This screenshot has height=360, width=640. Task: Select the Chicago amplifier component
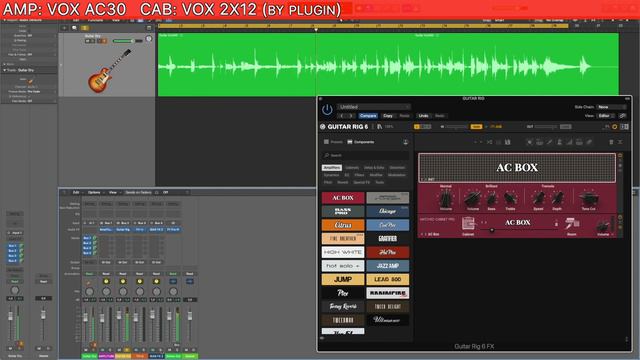(x=387, y=211)
